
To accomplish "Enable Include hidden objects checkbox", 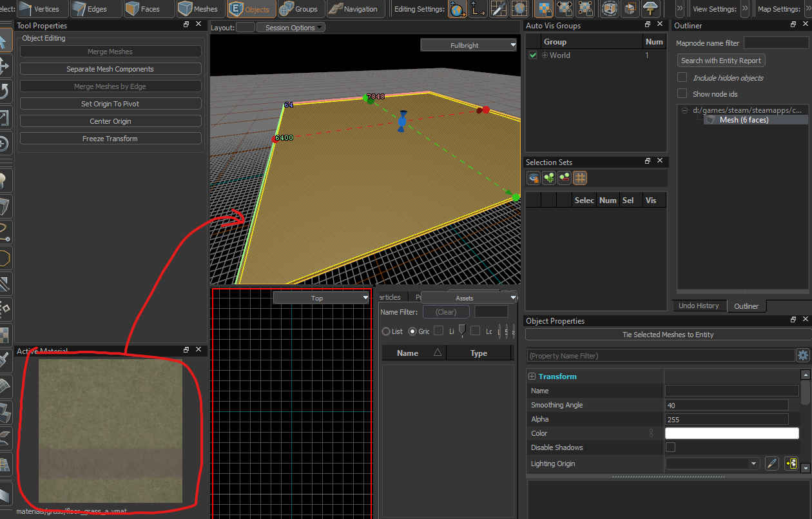I will (682, 77).
